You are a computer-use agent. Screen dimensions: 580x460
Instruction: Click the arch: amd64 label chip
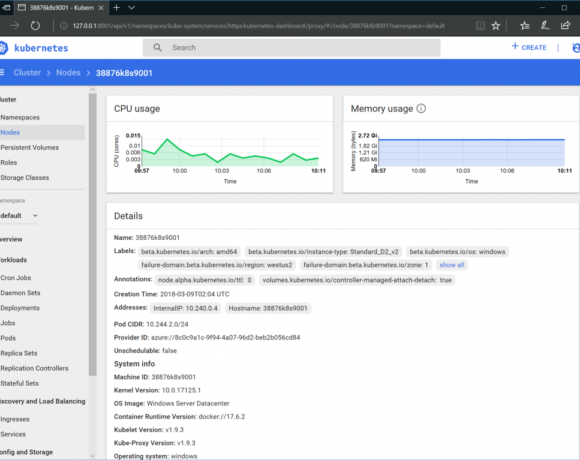[x=189, y=252]
